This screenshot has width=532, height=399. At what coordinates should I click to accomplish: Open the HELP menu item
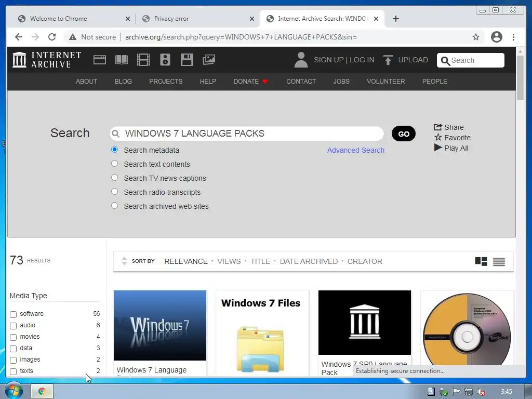208,82
